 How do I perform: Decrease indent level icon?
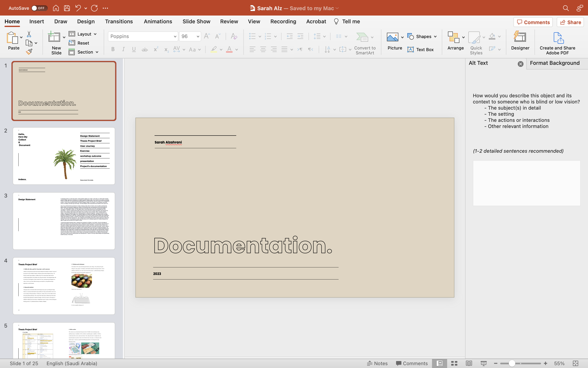(289, 36)
